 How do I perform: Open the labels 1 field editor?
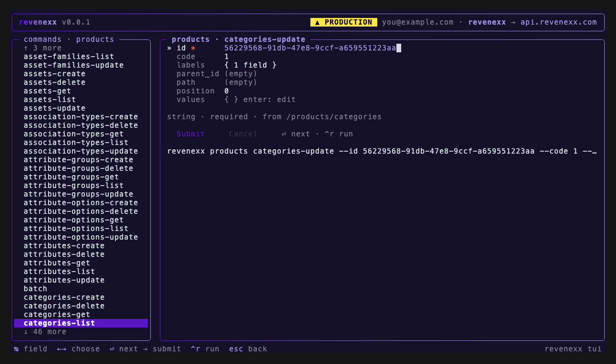coord(250,65)
